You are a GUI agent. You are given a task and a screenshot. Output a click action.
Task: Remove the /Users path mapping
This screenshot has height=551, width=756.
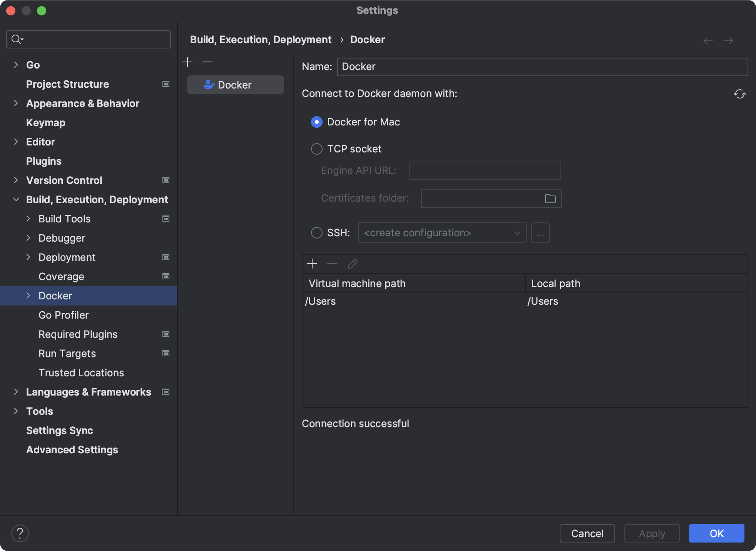point(332,264)
